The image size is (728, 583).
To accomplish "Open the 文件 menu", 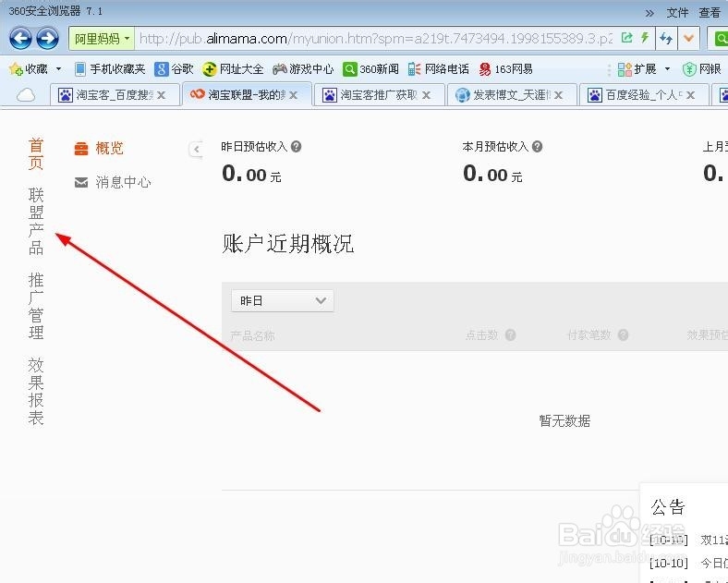I will (x=677, y=13).
